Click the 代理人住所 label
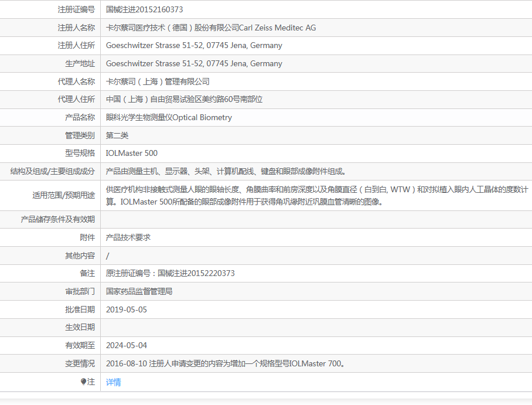 click(x=76, y=99)
